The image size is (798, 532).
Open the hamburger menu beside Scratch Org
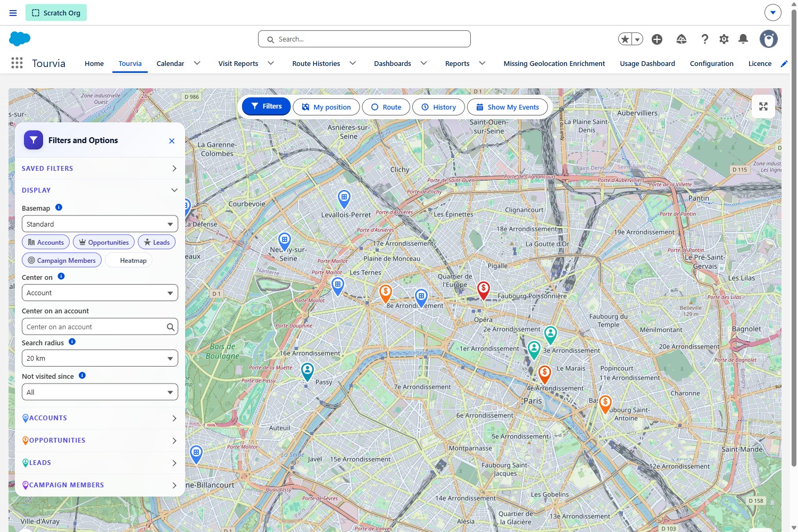(x=13, y=13)
